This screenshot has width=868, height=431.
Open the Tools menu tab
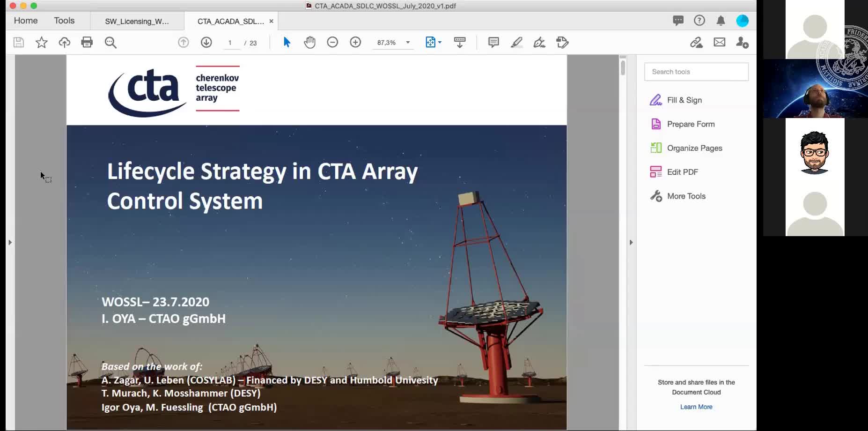tap(64, 20)
